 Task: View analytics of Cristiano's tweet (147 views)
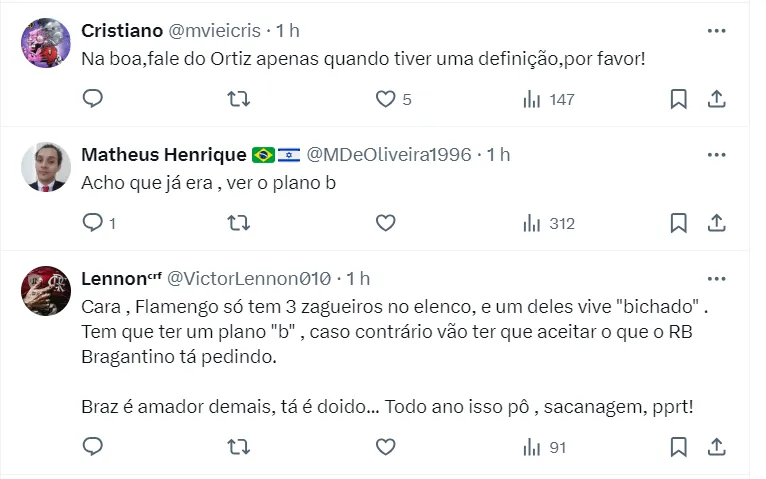pyautogui.click(x=549, y=99)
